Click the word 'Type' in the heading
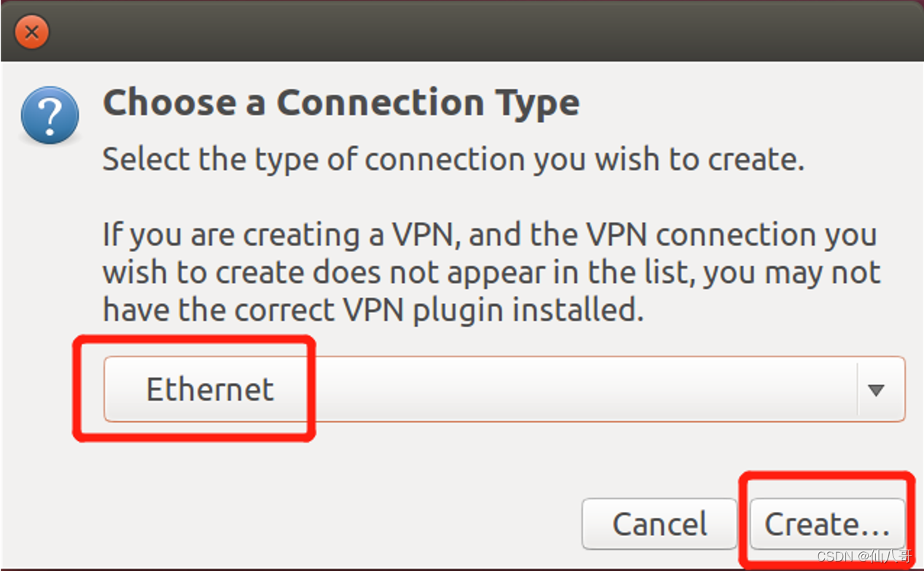 [536, 103]
